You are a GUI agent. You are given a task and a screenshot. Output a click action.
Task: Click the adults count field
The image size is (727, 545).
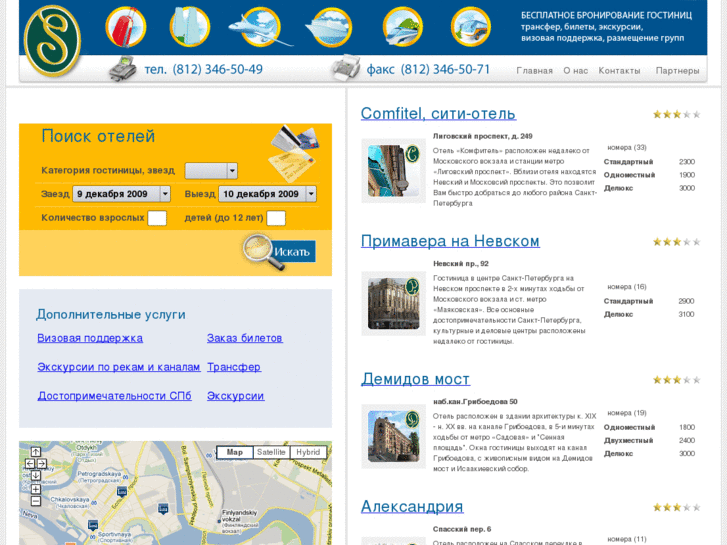(x=157, y=218)
